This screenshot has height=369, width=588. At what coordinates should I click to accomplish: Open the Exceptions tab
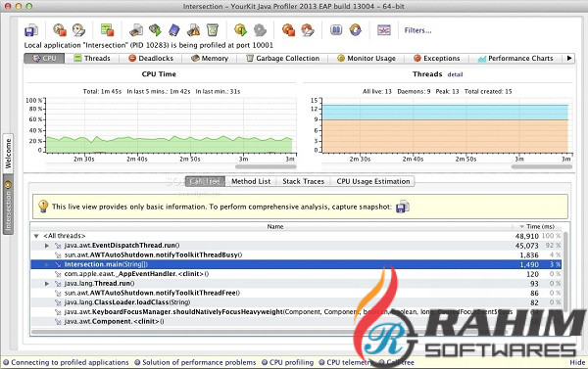[x=436, y=59]
